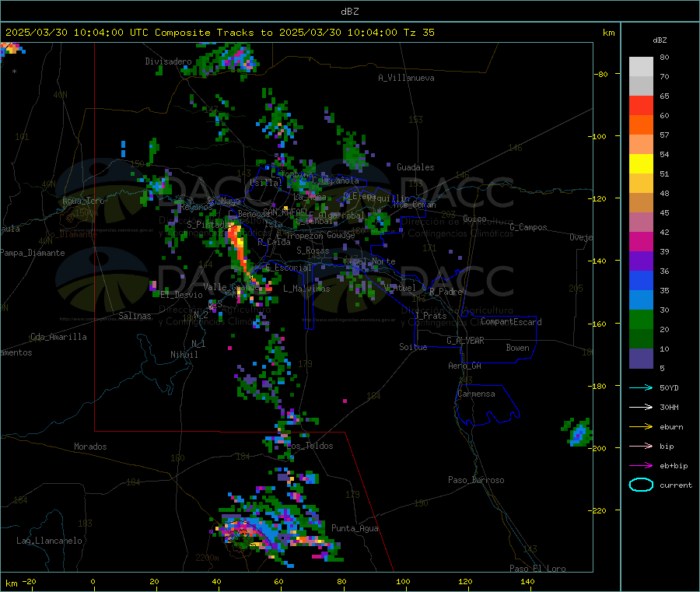The image size is (700, 592).
Task: Click the -80 km axis tick label
Action: tap(601, 74)
